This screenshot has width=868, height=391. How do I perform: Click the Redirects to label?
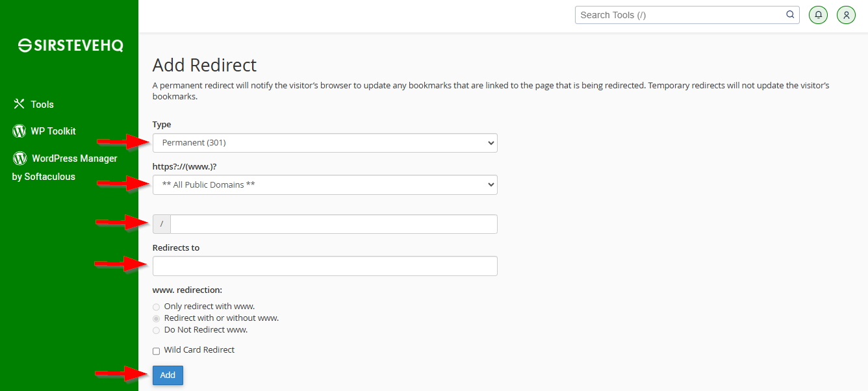[x=176, y=247]
